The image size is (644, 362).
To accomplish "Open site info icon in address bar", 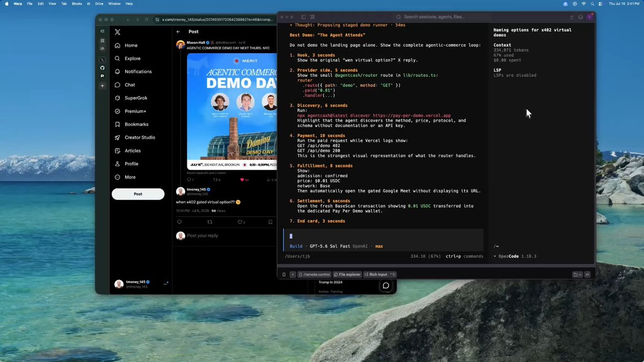I will [x=157, y=19].
